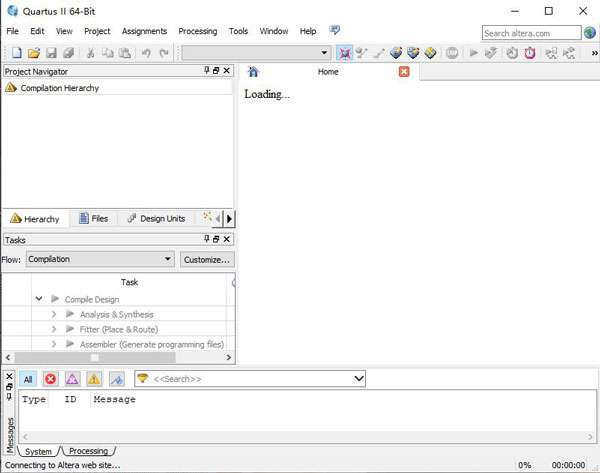Switch to the Processing messages tab
The image size is (600, 473).
[88, 451]
